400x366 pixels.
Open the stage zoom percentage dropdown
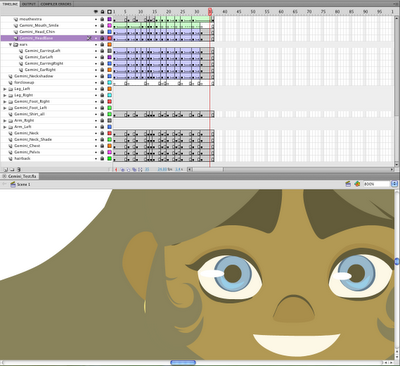[x=395, y=184]
